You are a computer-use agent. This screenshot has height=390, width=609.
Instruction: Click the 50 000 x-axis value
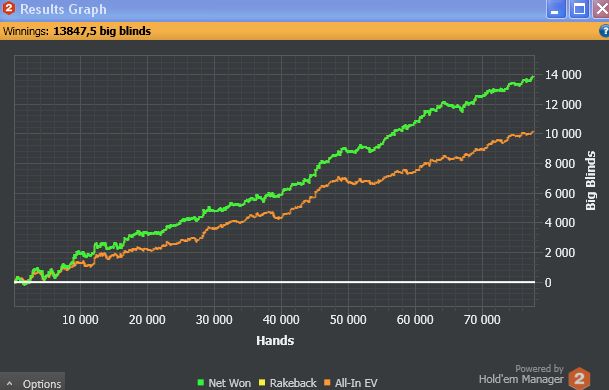348,320
